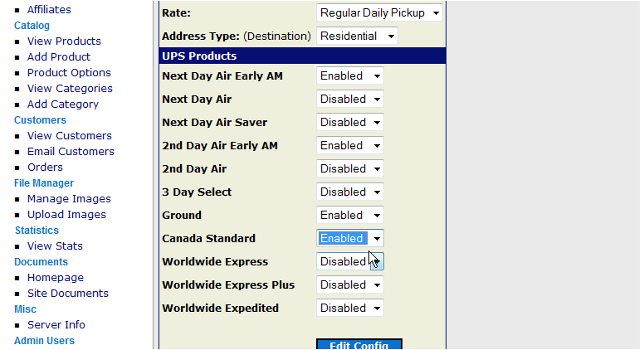The height and width of the screenshot is (350, 644).
Task: Open the Canada Standard dropdown
Action: click(x=350, y=238)
